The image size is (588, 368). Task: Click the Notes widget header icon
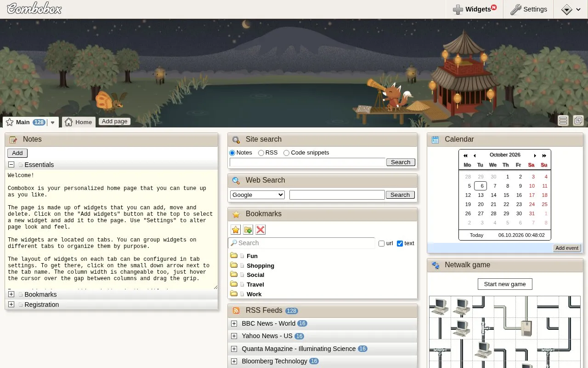point(13,139)
